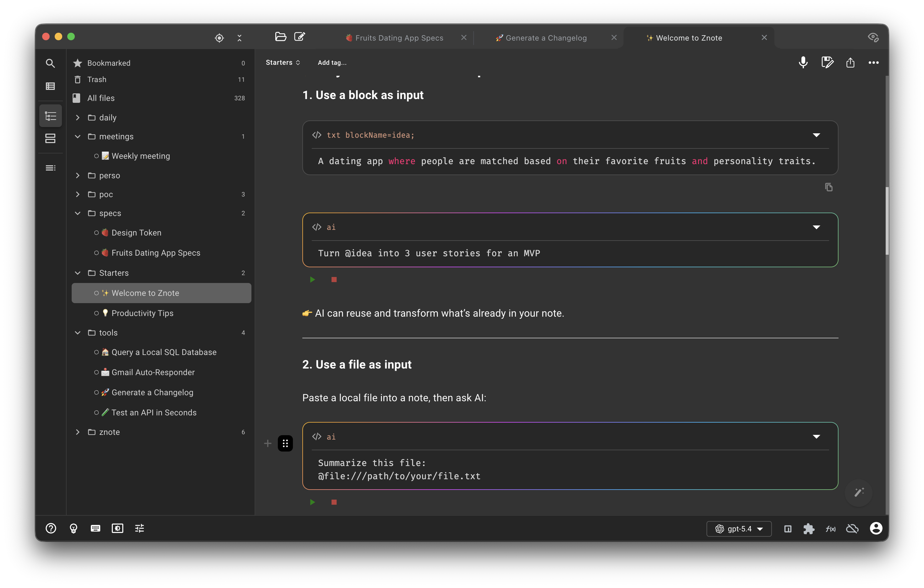Click the cloud sync icon in status bar
The height and width of the screenshot is (588, 924).
pyautogui.click(x=852, y=529)
